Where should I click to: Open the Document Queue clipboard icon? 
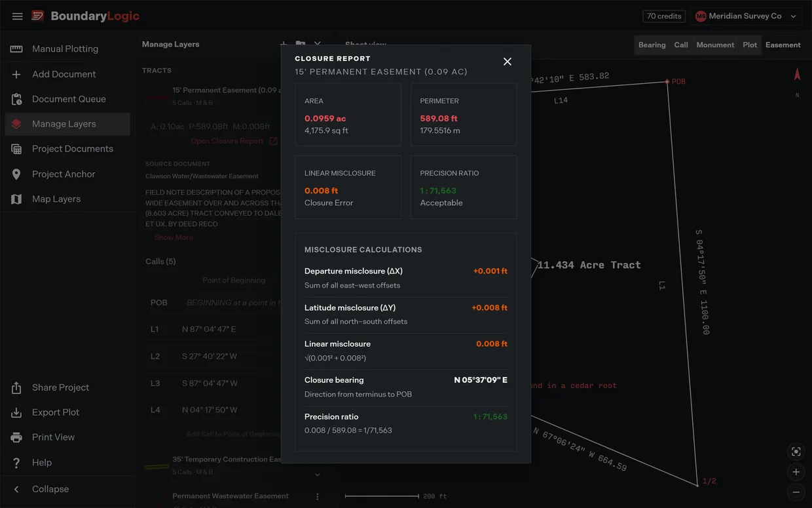(x=16, y=99)
